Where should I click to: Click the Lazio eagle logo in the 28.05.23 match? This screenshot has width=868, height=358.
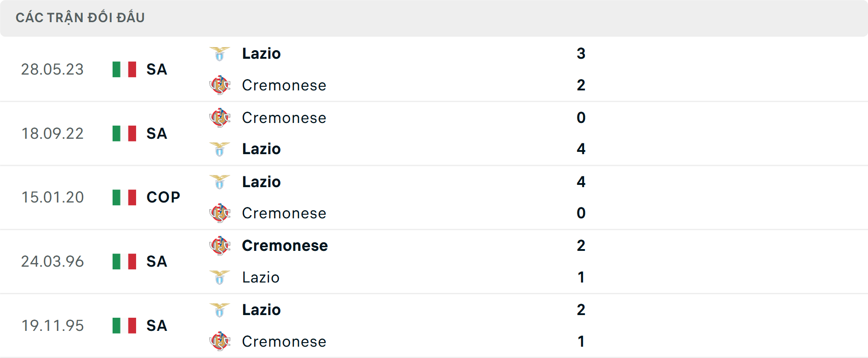[220, 53]
